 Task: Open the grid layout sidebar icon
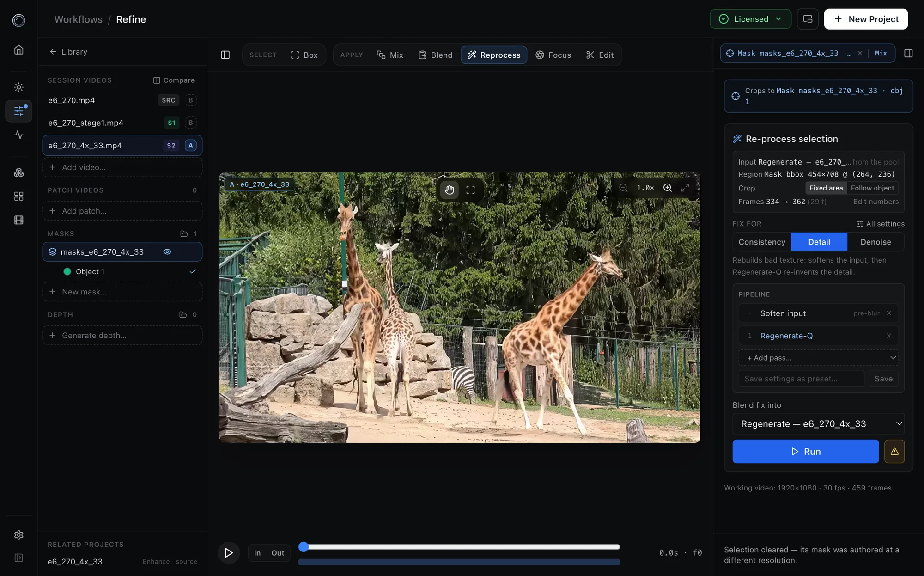18,196
